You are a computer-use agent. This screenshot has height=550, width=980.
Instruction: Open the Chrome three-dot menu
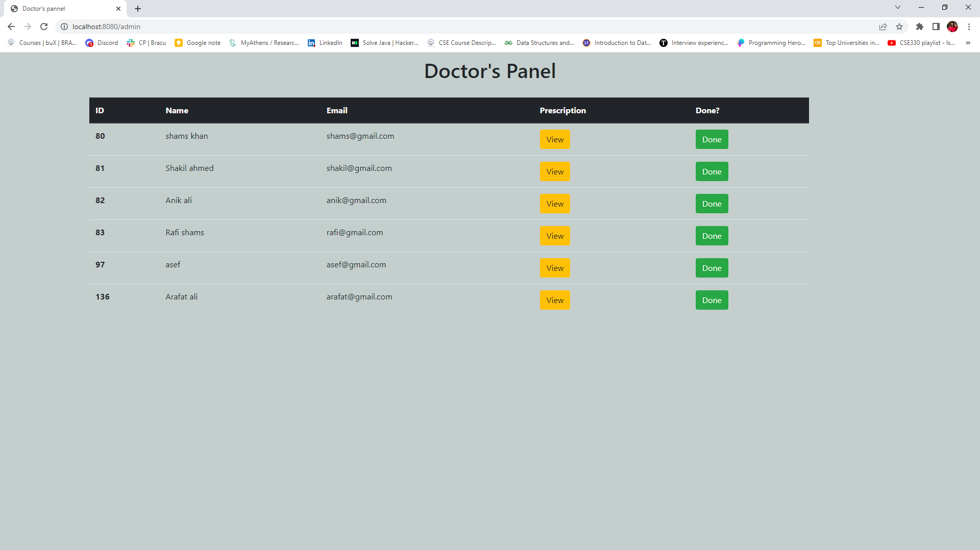click(969, 27)
